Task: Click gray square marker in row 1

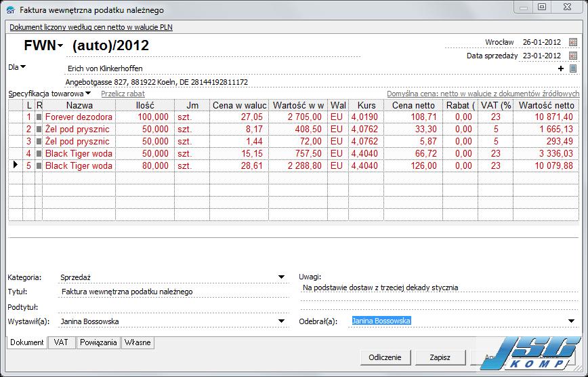Action: pyautogui.click(x=39, y=117)
